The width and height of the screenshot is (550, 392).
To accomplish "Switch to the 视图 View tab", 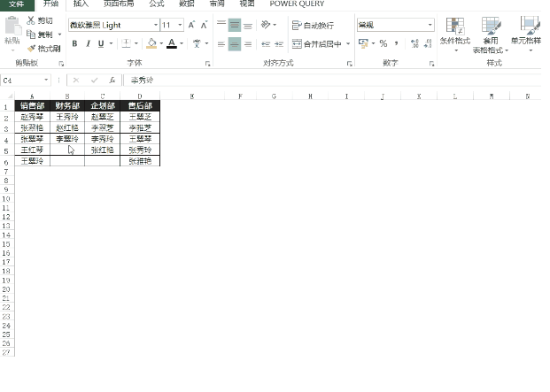I will pos(247,4).
